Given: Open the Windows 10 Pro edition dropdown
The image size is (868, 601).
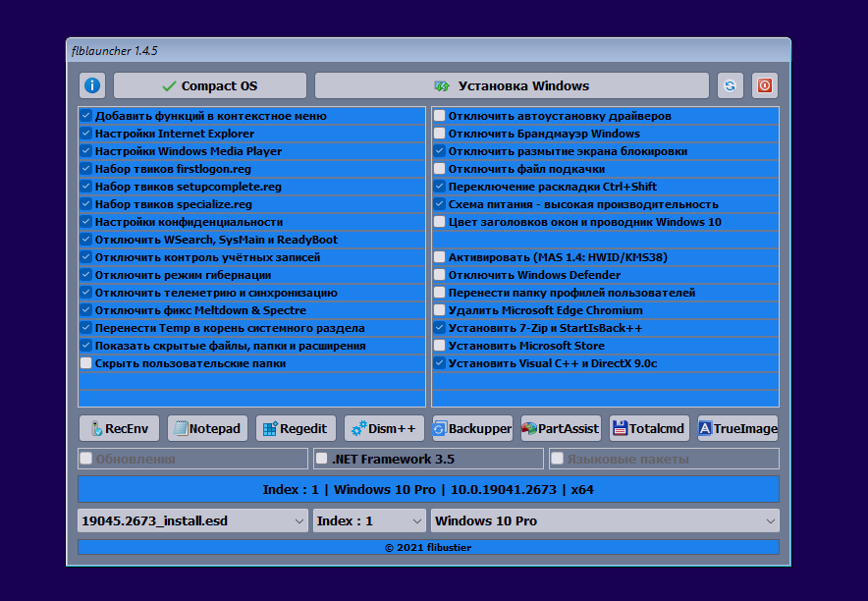Looking at the screenshot, I should coord(605,520).
